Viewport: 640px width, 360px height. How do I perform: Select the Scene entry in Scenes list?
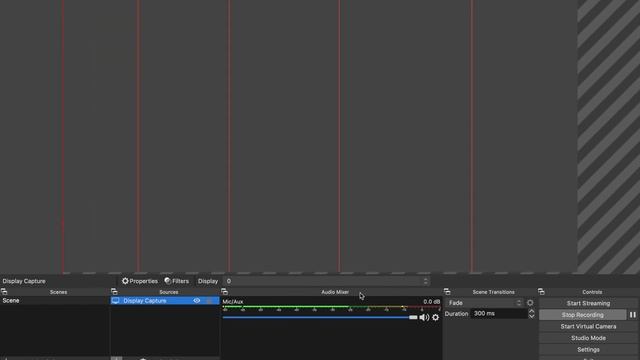(54, 301)
